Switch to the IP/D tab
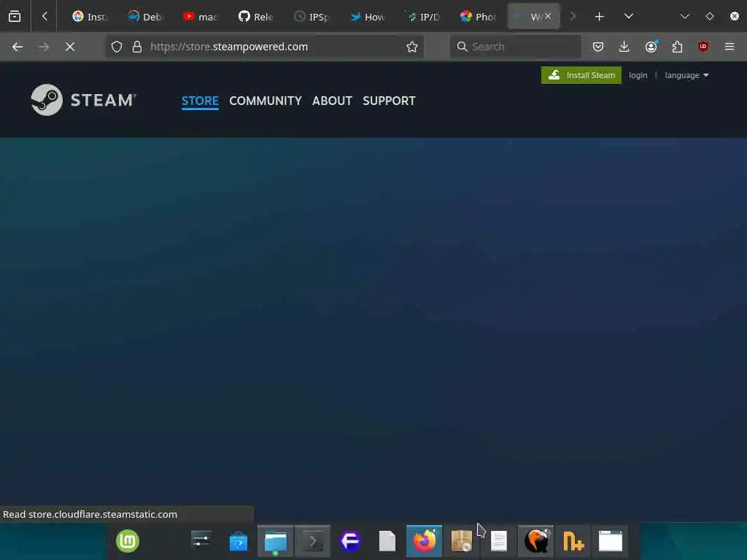This screenshot has width=747, height=560. (x=422, y=17)
